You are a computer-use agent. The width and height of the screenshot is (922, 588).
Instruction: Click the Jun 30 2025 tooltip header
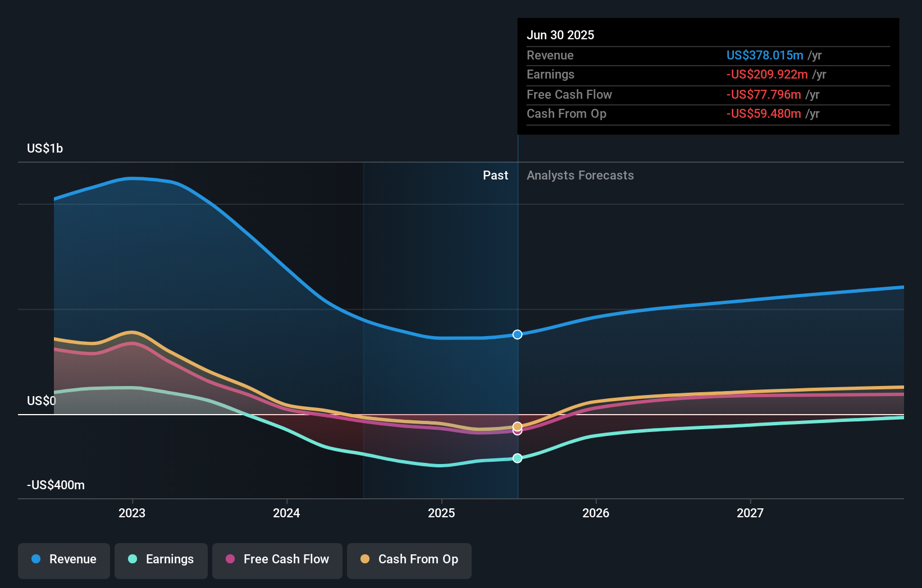pos(560,35)
